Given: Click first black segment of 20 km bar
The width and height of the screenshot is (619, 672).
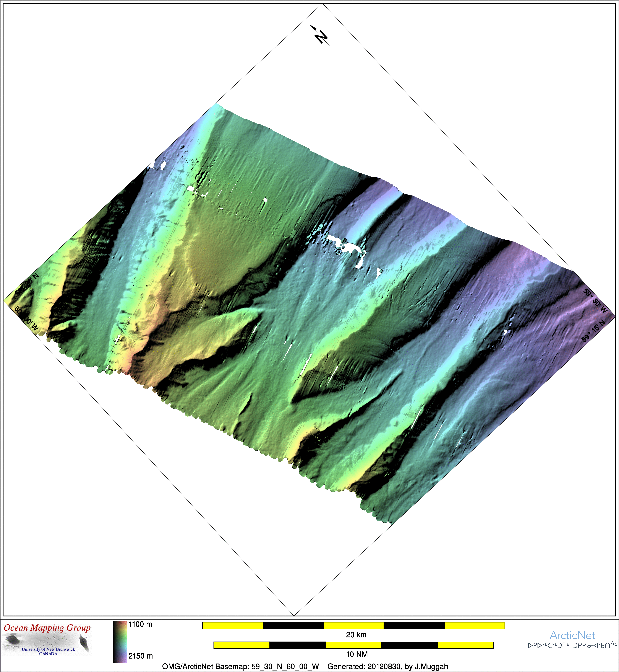Looking at the screenshot, I should [293, 625].
